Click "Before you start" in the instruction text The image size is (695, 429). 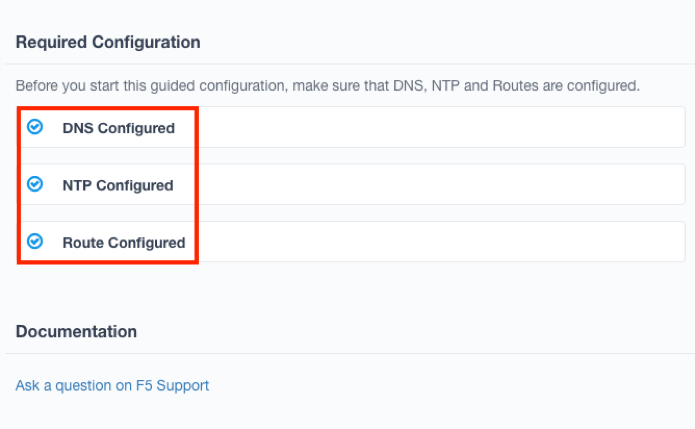tap(62, 86)
